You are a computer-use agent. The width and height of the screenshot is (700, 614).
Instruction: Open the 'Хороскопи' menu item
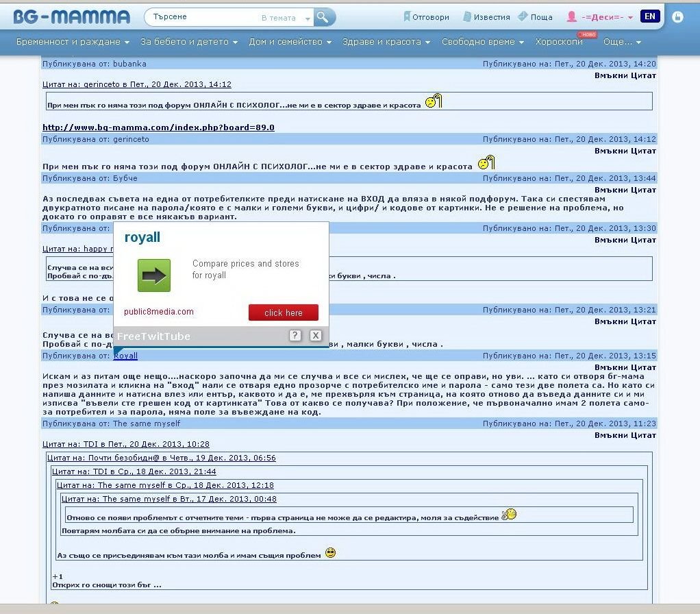click(x=559, y=42)
